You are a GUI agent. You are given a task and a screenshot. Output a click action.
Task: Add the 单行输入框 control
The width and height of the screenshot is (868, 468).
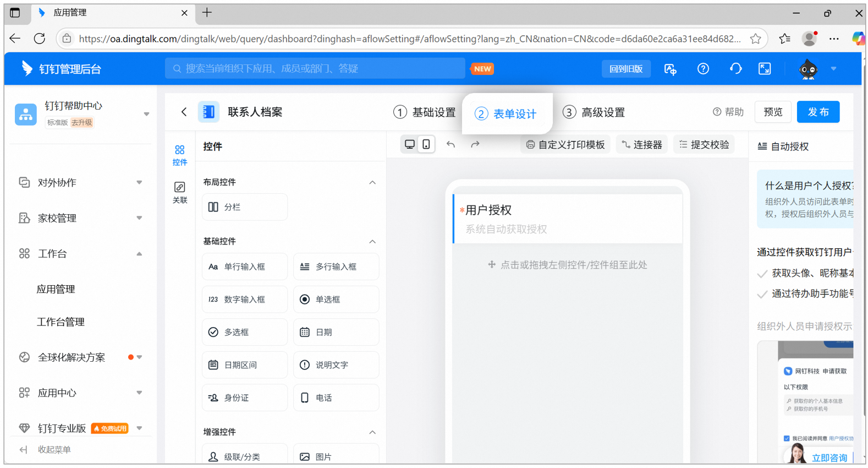click(x=245, y=266)
